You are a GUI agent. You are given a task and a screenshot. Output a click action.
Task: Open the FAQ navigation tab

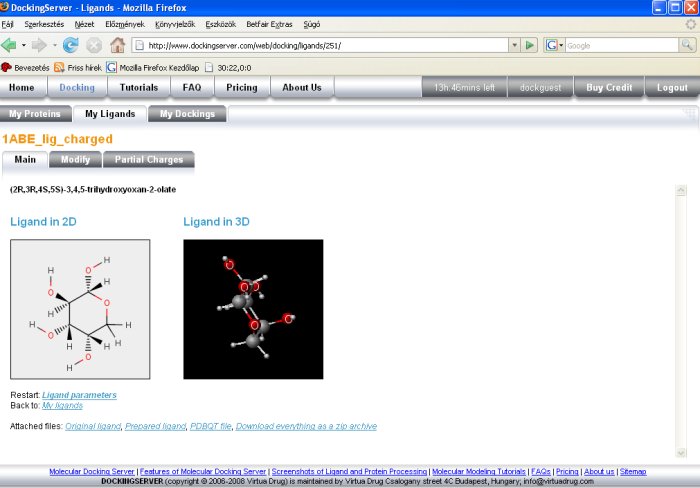[x=192, y=88]
